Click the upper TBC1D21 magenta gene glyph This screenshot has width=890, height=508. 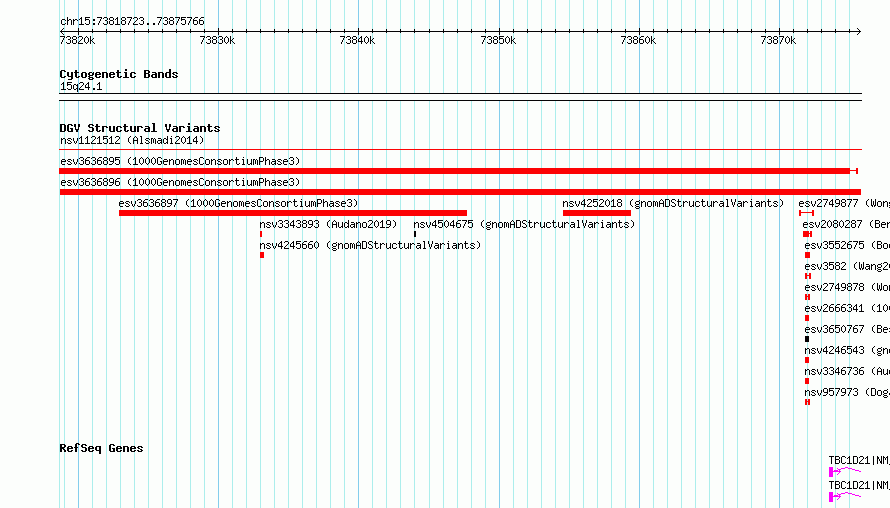(x=845, y=471)
